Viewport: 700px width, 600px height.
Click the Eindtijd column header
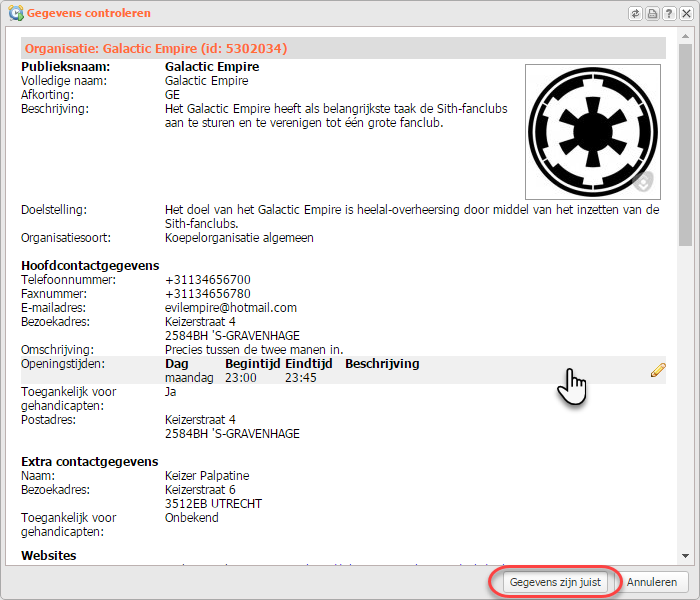point(309,364)
